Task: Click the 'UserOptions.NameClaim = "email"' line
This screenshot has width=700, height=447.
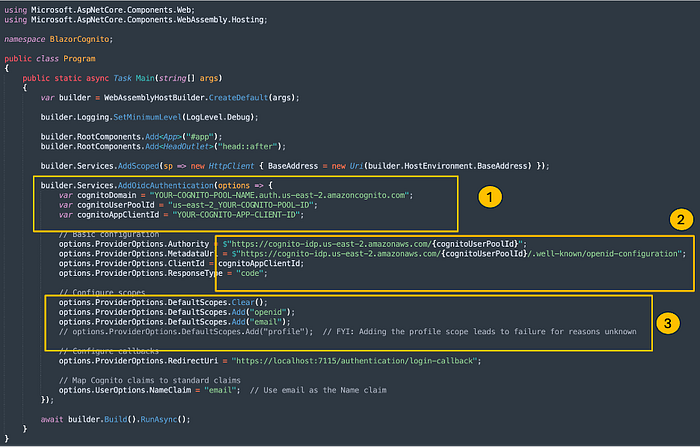Action: point(149,390)
